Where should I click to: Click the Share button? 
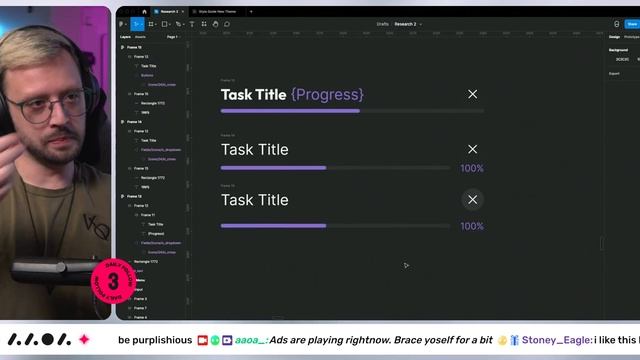pos(632,24)
